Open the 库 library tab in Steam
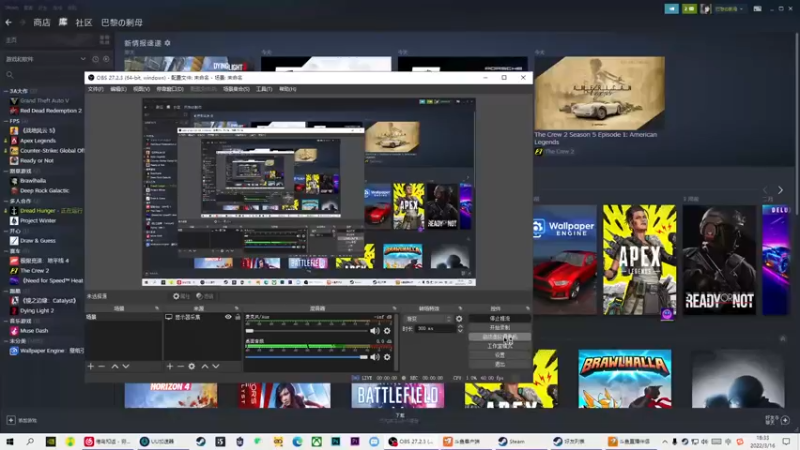The height and width of the screenshot is (450, 800). click(63, 22)
